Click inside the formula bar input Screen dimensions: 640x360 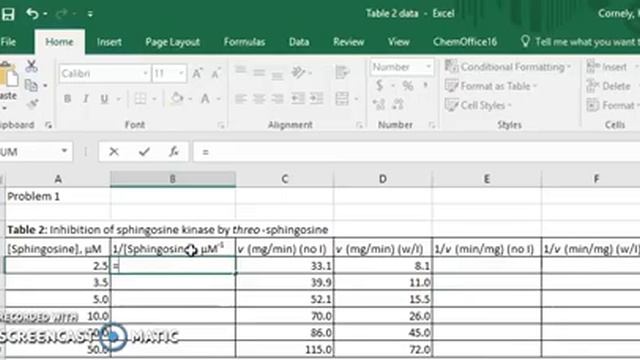pos(416,152)
